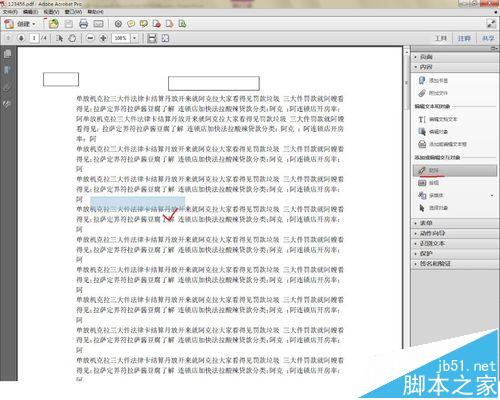Select the highlighted Link (链接) tool
This screenshot has width=500, height=400.
455,170
